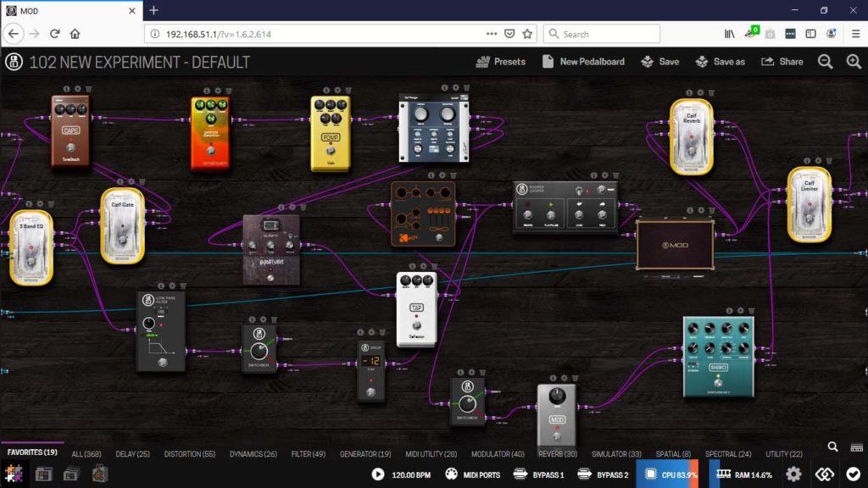Image resolution: width=868 pixels, height=488 pixels.
Task: Show info for the Calf Limiter pedal
Action: (807, 161)
